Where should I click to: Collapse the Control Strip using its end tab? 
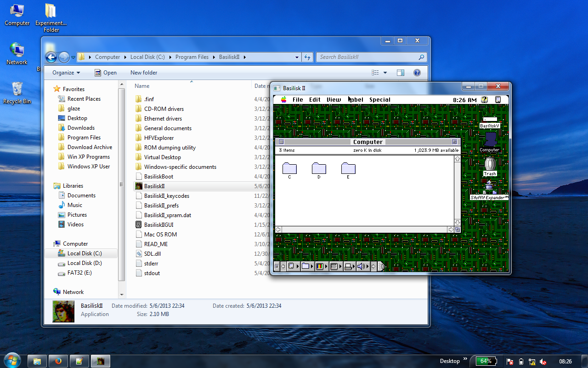pos(381,266)
